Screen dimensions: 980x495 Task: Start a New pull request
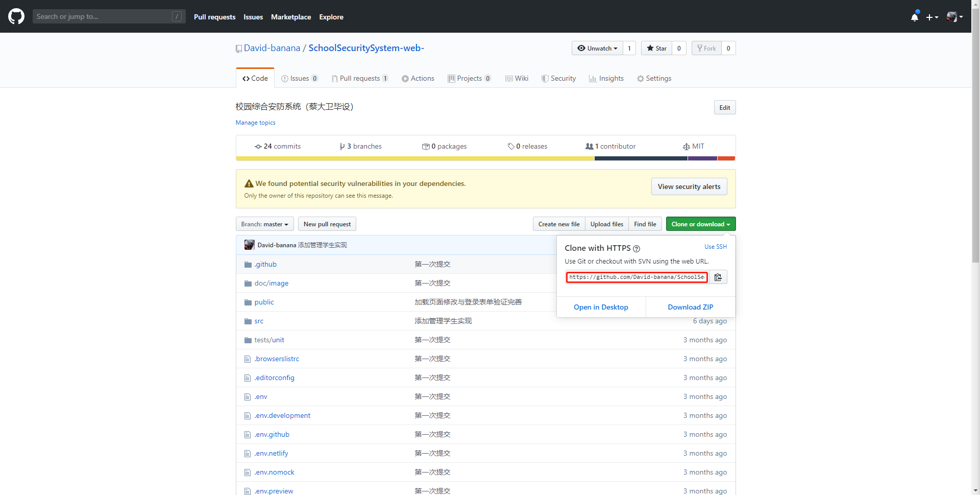point(327,224)
